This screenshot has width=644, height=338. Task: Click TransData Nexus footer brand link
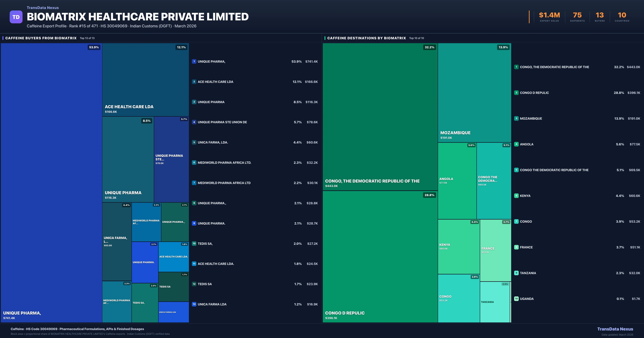615,329
